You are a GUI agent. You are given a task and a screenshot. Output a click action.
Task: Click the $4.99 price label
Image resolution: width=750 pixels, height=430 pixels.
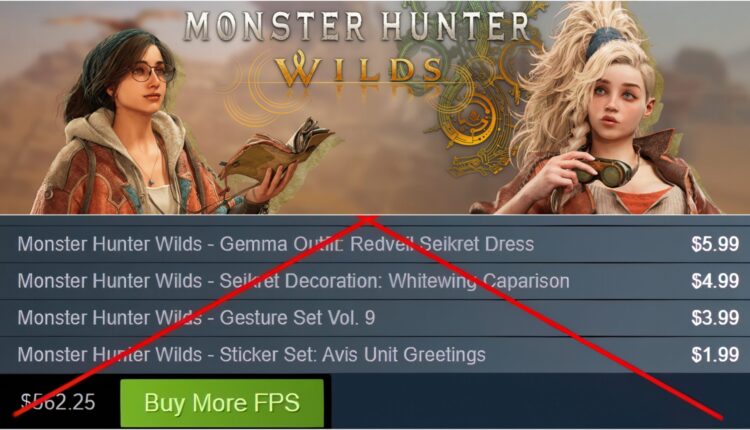coord(715,281)
